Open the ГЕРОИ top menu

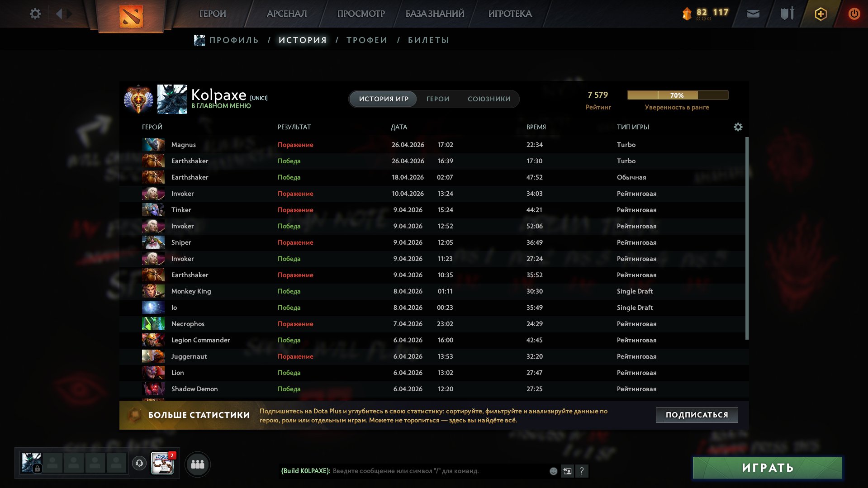point(213,14)
